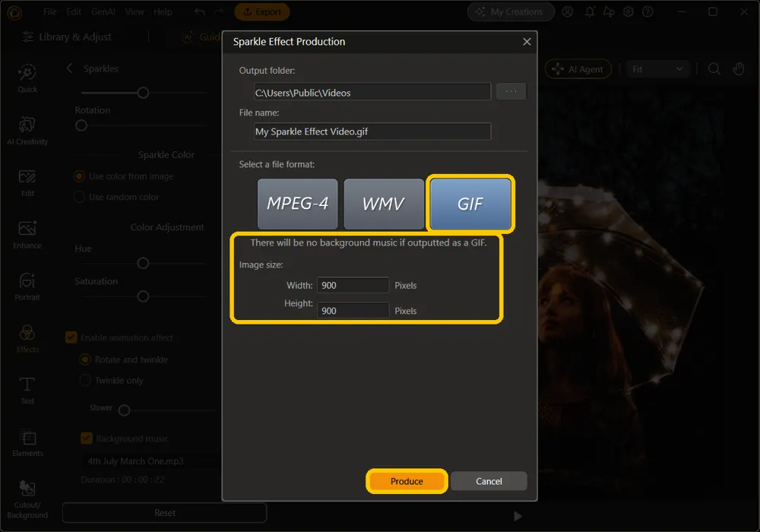Click the Height pixels field

click(x=353, y=311)
